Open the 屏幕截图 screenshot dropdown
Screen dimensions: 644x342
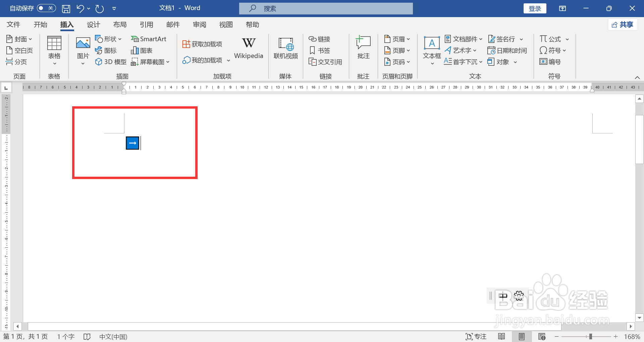(x=150, y=62)
